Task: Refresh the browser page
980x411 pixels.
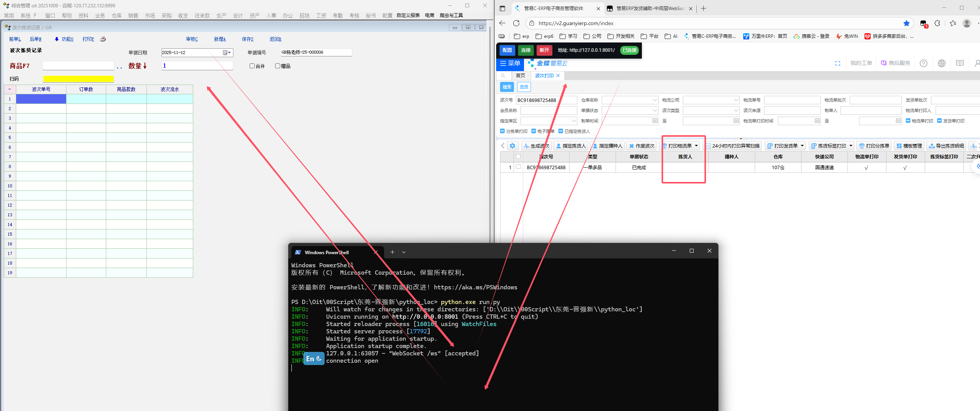Action: coord(516,23)
